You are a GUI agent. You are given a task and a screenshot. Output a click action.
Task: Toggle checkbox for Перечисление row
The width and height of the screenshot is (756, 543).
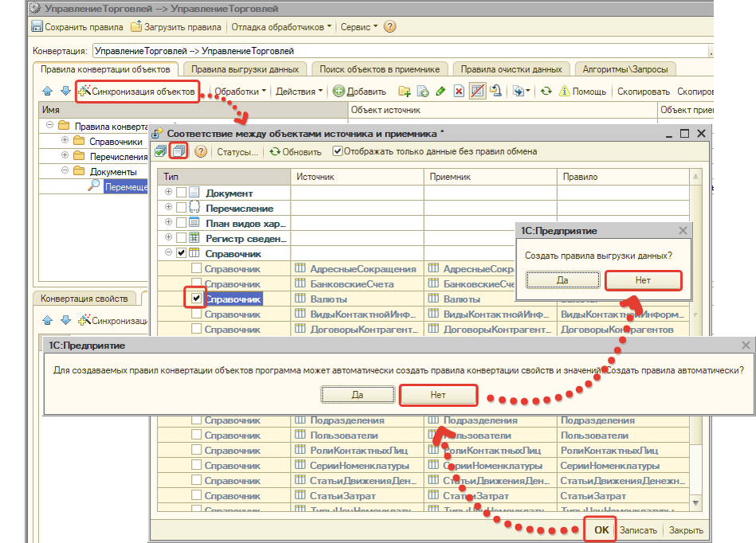pos(182,207)
